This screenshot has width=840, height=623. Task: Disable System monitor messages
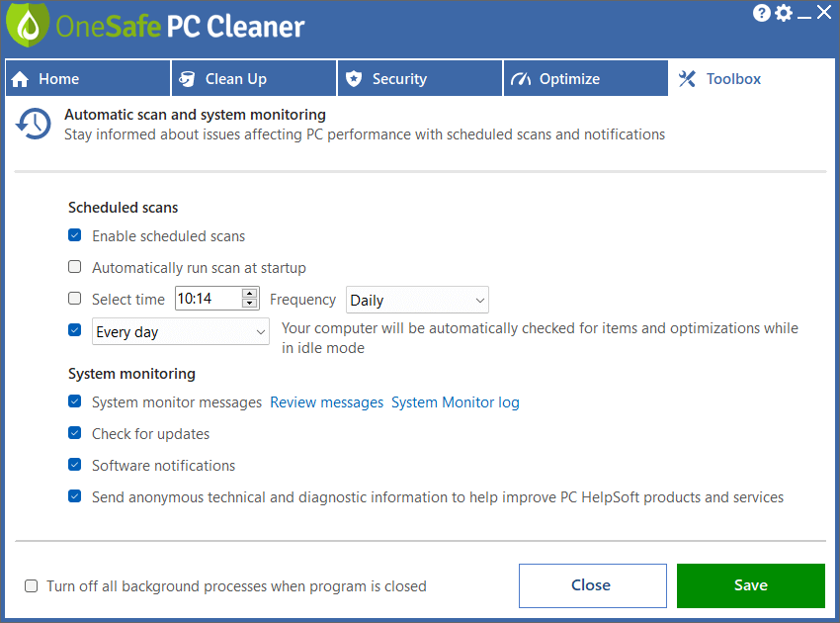[75, 401]
